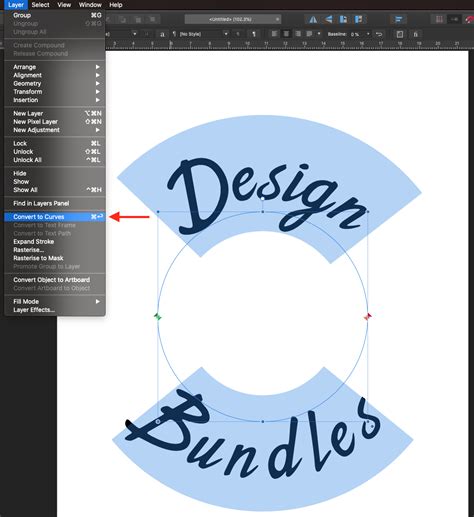
Task: Choose Group from the Layer menu
Action: pos(55,15)
